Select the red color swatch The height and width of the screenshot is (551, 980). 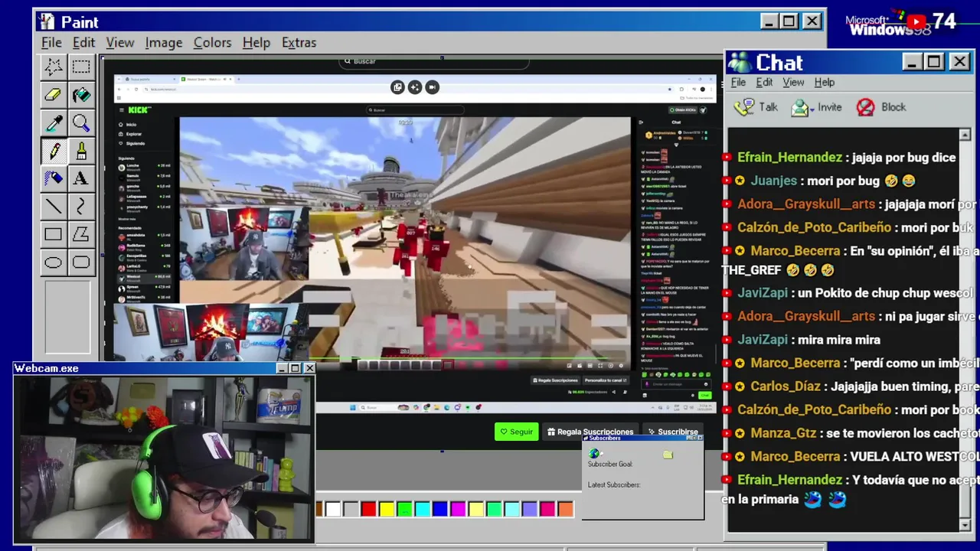tap(369, 509)
